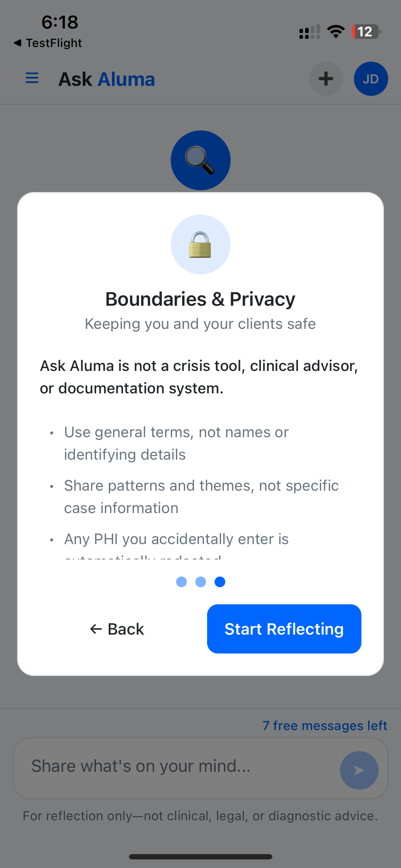Tap the Wi-Fi status icon
This screenshot has height=868, width=401.
point(336,32)
